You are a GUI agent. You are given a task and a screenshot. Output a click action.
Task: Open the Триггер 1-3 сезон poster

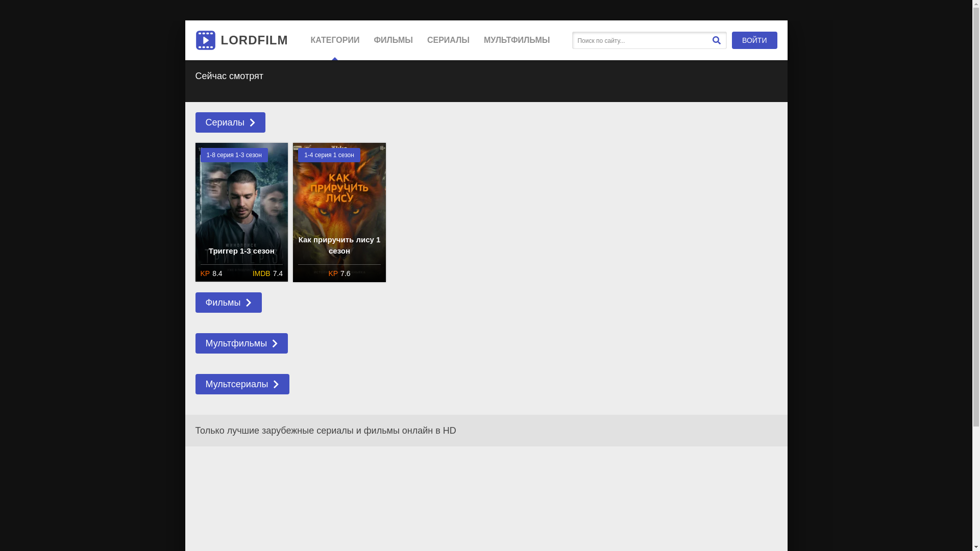(241, 204)
